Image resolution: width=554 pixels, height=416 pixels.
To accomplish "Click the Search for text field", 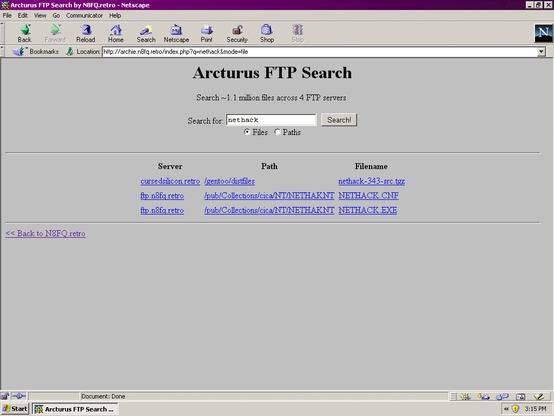I will (x=271, y=120).
